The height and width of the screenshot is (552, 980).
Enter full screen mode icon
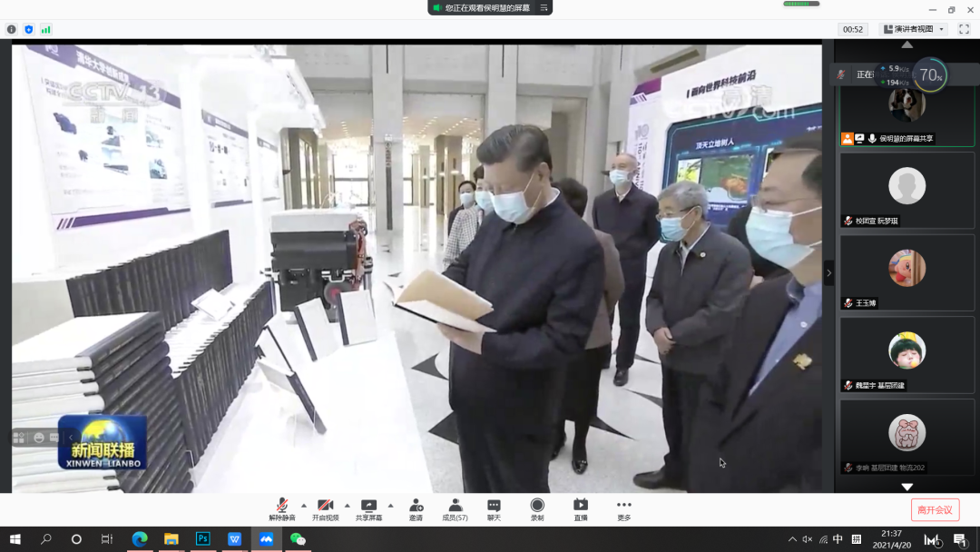coord(964,29)
